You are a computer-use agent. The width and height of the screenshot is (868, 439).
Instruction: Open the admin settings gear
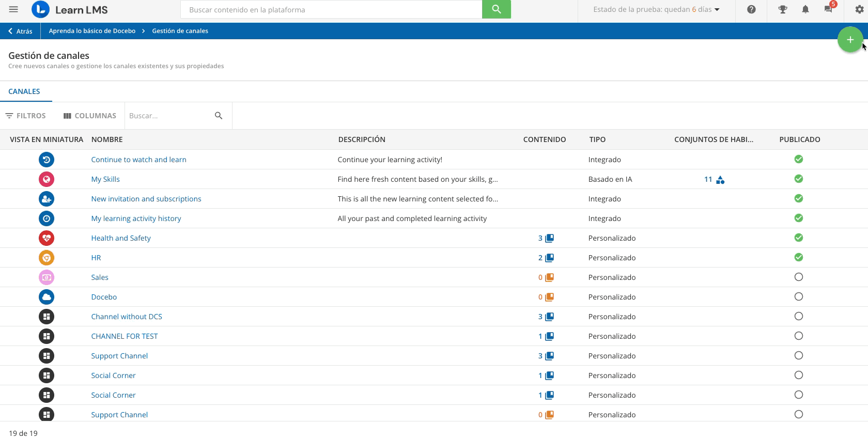(859, 9)
